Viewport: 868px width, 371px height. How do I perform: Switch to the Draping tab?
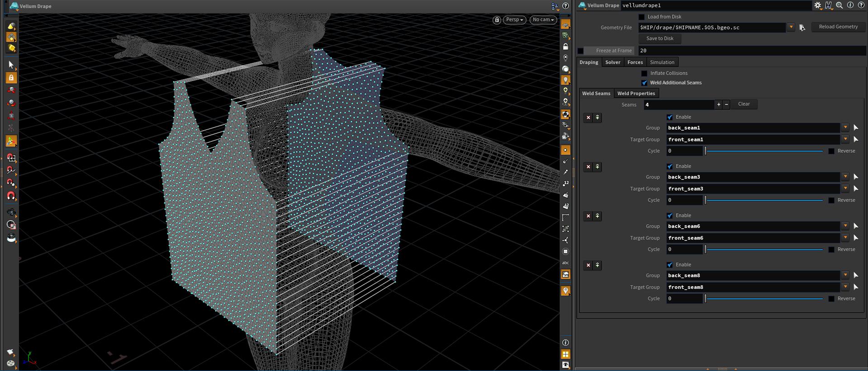(x=589, y=62)
